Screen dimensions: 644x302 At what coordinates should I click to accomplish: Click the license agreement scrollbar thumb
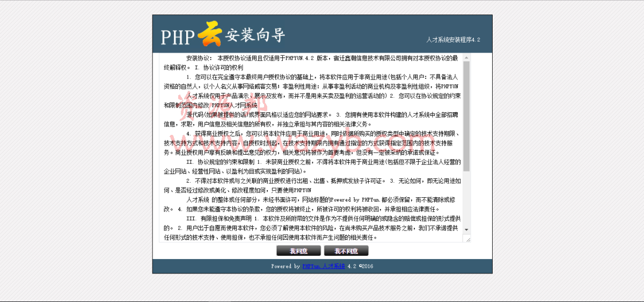click(x=466, y=116)
